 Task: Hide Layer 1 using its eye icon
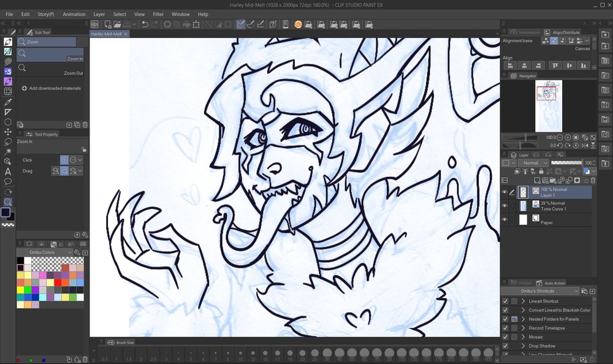[x=504, y=192]
